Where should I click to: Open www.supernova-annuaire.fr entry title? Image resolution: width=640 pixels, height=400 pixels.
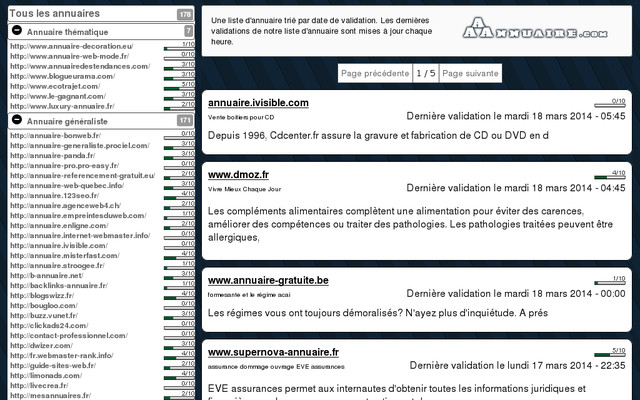point(273,352)
